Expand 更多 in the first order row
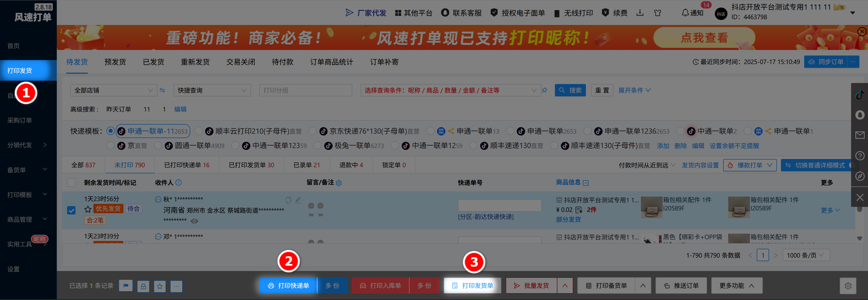This screenshot has width=868, height=300. [830, 210]
